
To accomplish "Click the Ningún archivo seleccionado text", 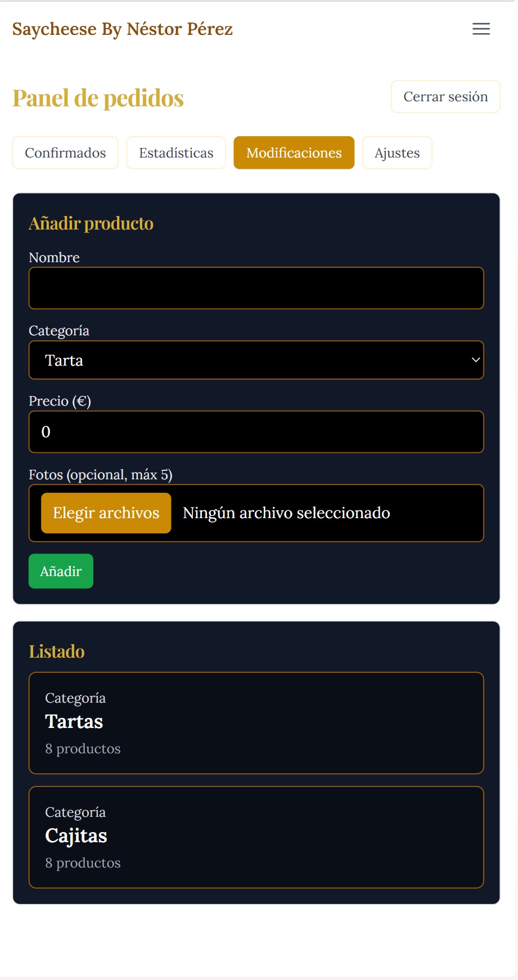I will tap(286, 513).
